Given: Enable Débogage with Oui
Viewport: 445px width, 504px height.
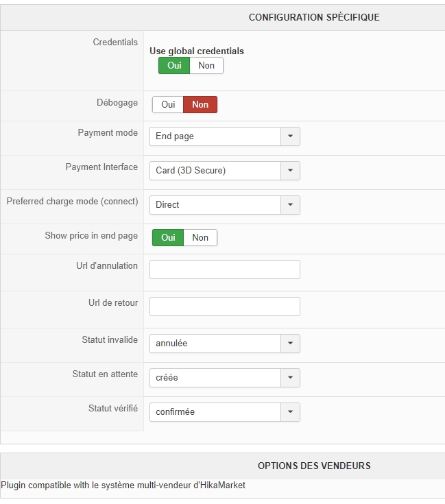Looking at the screenshot, I should pyautogui.click(x=168, y=104).
